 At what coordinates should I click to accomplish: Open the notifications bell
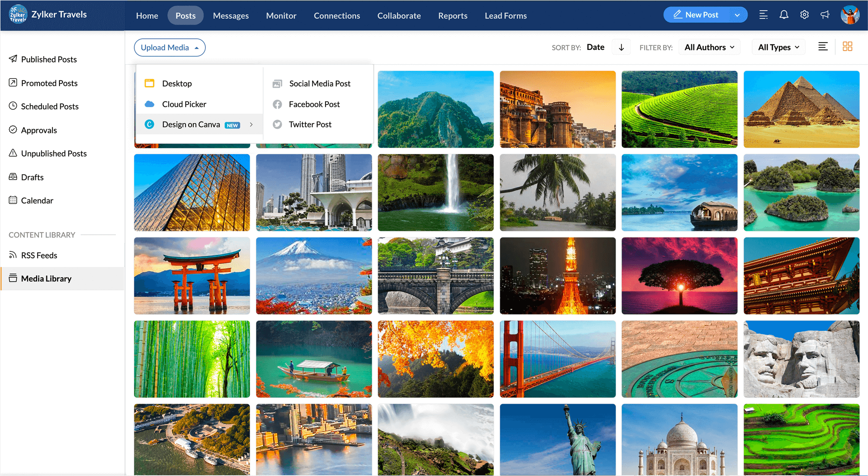784,15
